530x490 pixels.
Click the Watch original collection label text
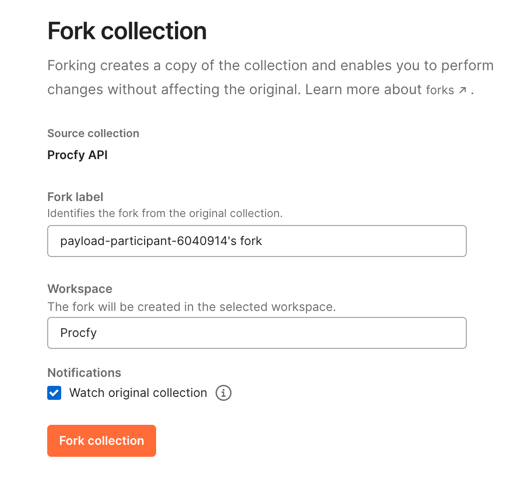[138, 393]
